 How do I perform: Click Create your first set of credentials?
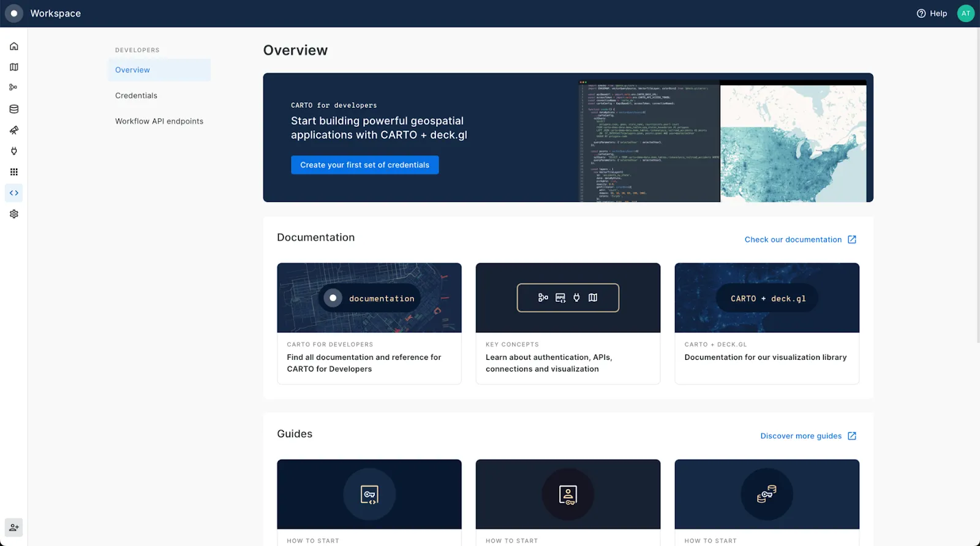pos(364,165)
